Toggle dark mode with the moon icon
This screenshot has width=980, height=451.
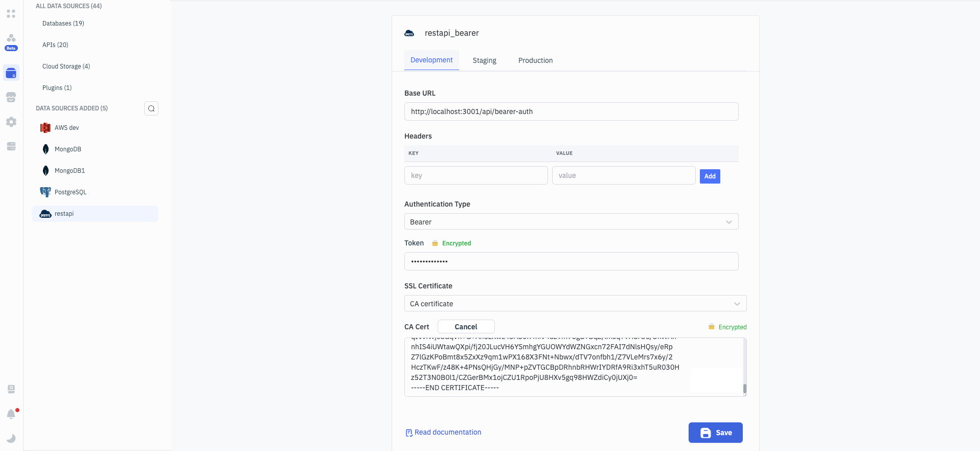click(x=11, y=438)
